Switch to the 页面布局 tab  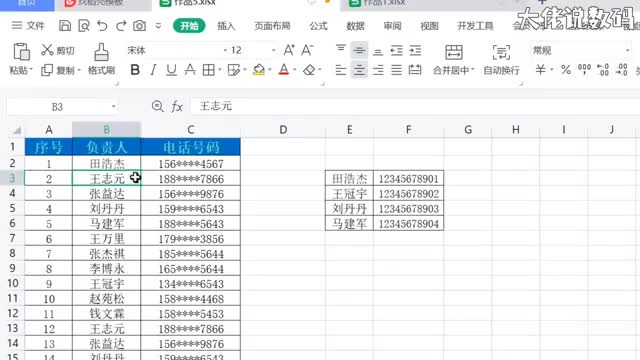point(272,26)
